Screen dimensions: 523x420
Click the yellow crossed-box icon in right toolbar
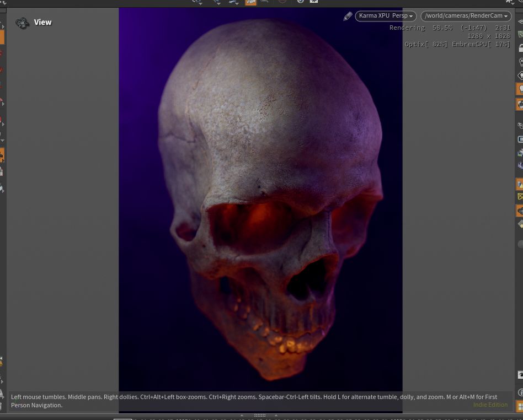coord(520,197)
